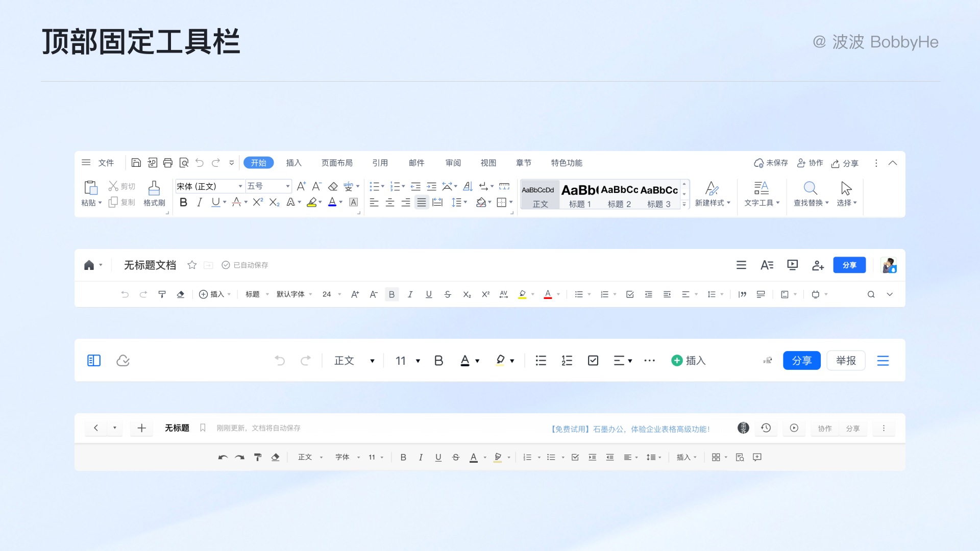980x551 pixels.
Task: Open the 宋体 (正文) font dropdown
Action: click(x=240, y=186)
